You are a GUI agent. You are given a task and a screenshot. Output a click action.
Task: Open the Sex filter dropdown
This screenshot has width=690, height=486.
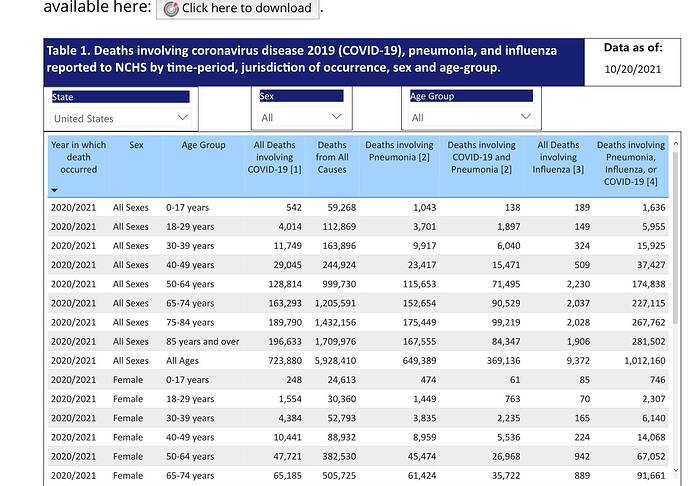point(301,117)
